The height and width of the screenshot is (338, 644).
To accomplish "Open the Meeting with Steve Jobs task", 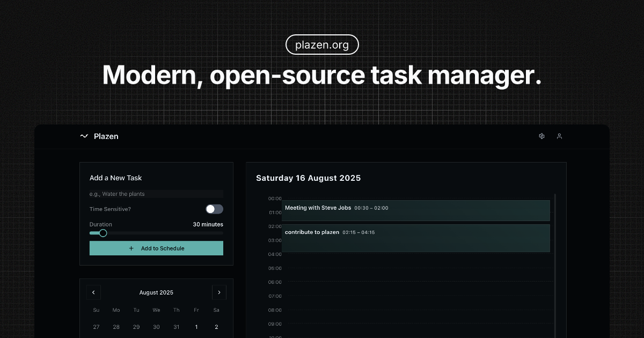I will point(416,210).
